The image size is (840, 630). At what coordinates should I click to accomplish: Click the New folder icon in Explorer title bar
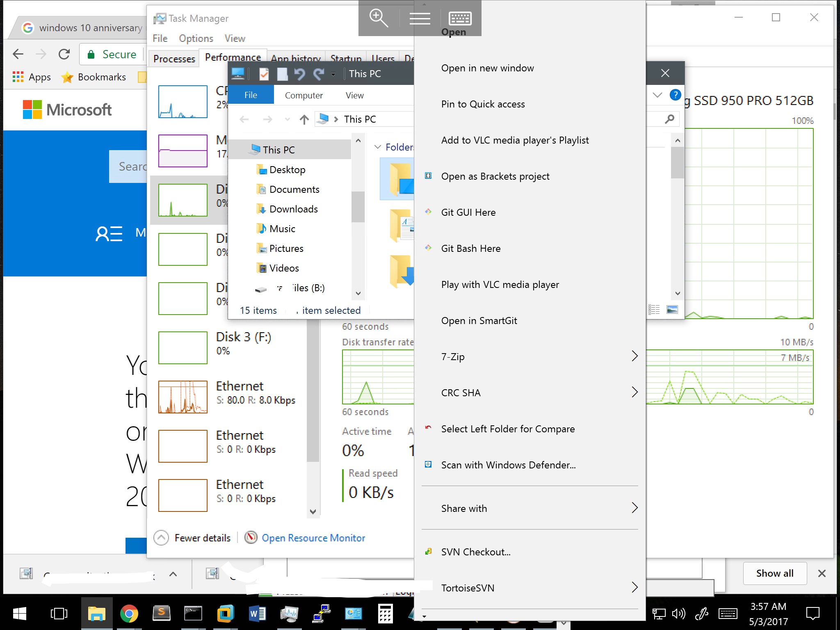click(282, 74)
